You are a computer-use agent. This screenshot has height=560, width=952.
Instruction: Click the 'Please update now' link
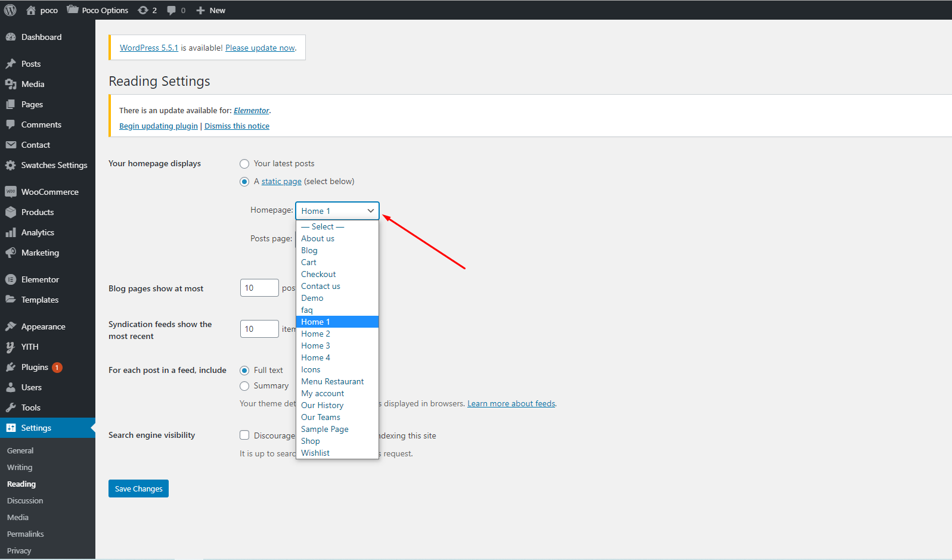[260, 48]
